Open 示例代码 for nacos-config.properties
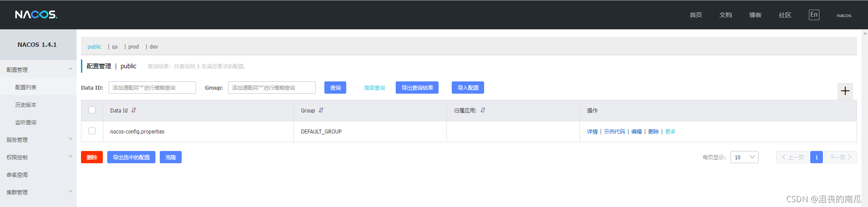The image size is (868, 207). pos(615,131)
